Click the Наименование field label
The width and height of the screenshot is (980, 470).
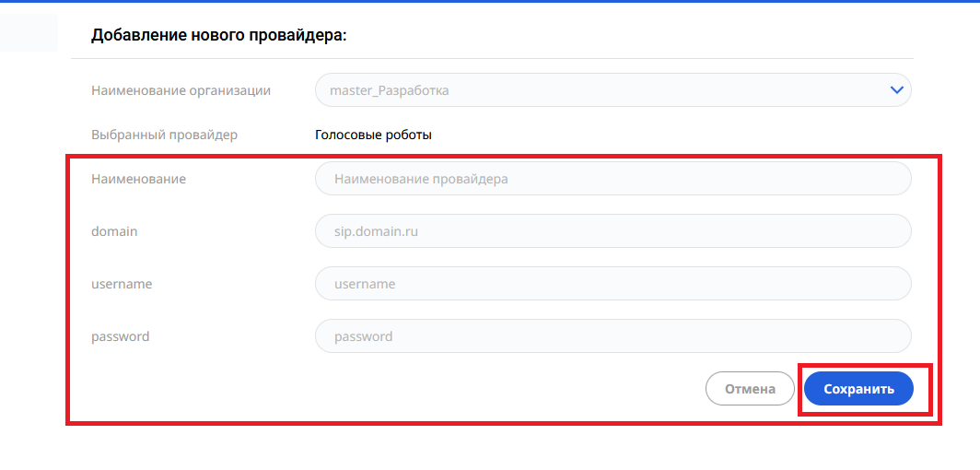pyautogui.click(x=138, y=179)
